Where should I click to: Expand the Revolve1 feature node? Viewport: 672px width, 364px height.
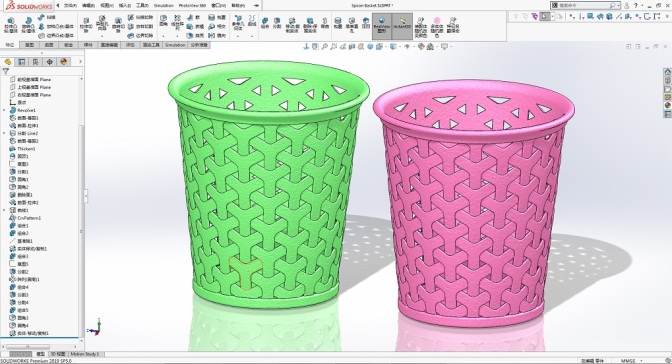[4, 110]
